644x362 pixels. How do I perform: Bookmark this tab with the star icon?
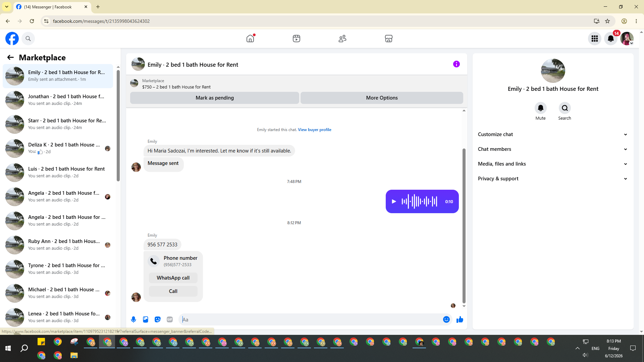tap(607, 21)
